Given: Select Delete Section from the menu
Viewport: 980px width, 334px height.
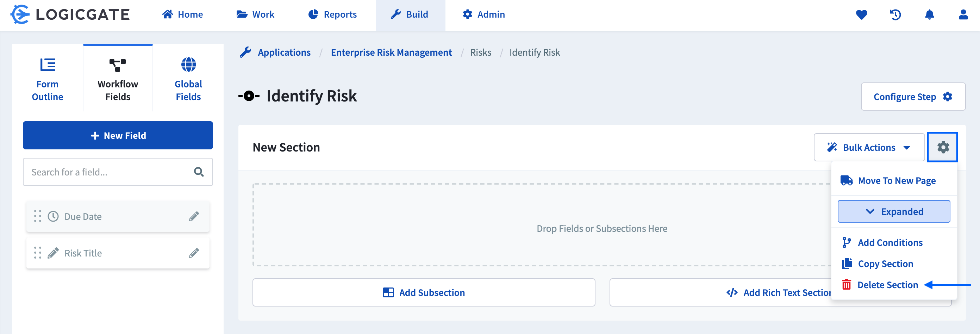Looking at the screenshot, I should [887, 285].
